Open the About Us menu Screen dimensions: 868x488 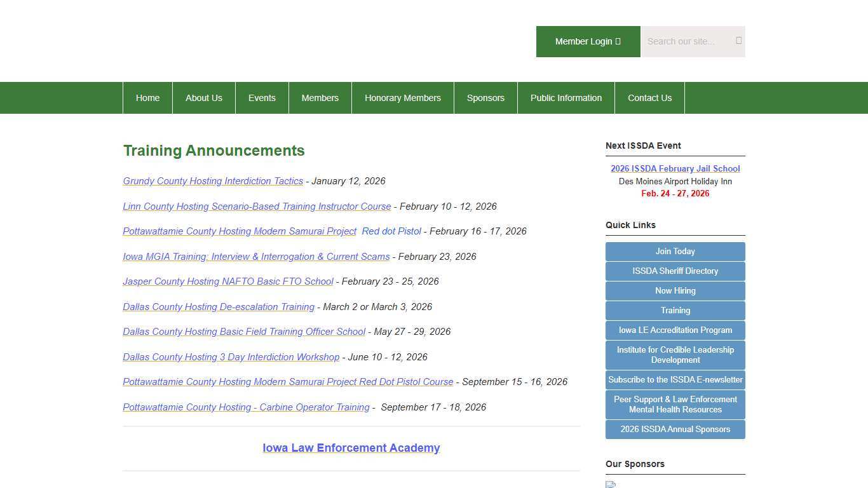pos(204,98)
